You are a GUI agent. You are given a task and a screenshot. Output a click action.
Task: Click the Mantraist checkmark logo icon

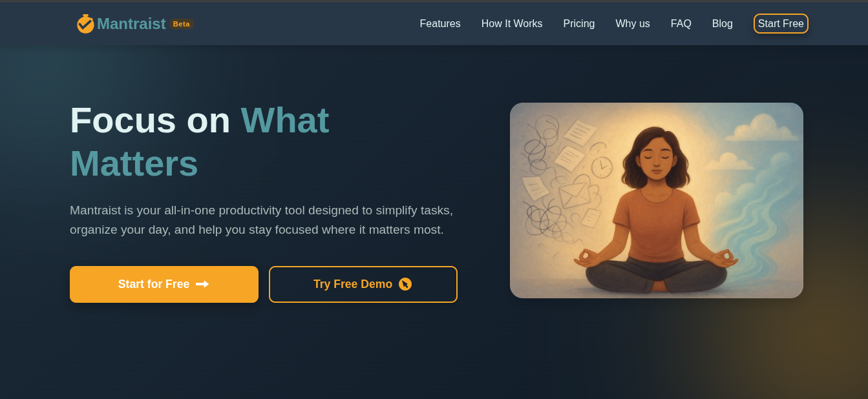coord(85,24)
